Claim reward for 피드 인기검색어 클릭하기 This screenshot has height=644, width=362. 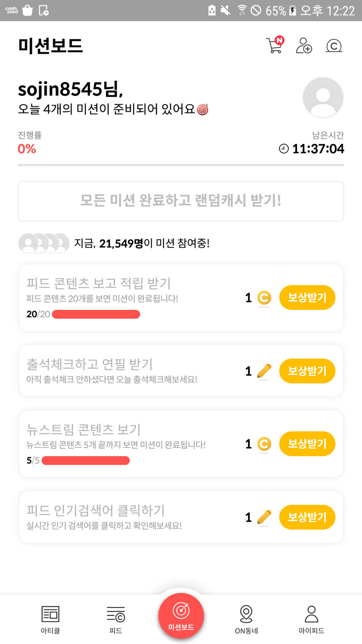coord(307,517)
